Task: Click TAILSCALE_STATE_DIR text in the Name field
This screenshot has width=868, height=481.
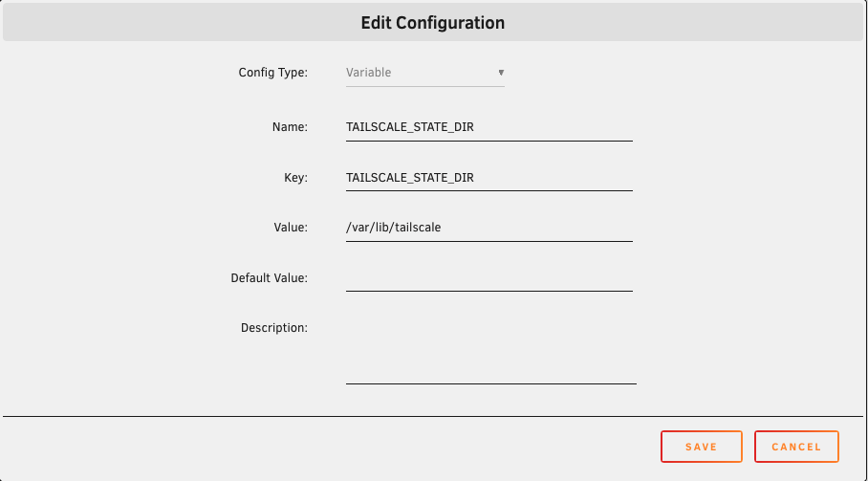Action: (x=410, y=126)
